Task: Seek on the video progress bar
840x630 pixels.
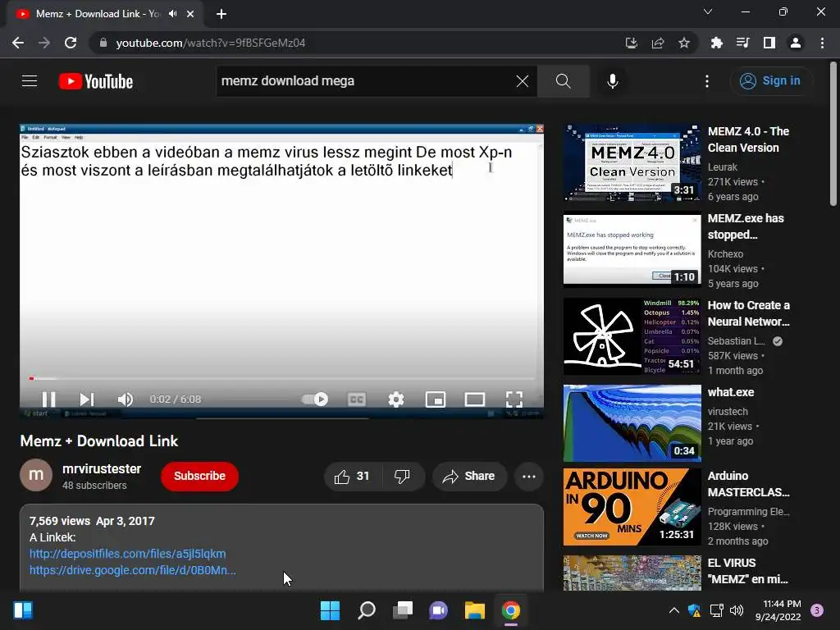Action: pos(282,378)
